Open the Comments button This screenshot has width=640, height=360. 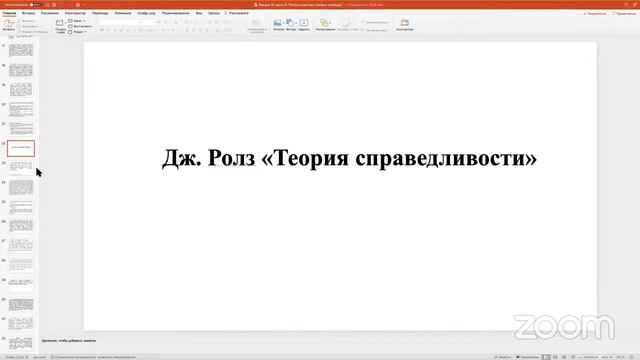point(624,13)
